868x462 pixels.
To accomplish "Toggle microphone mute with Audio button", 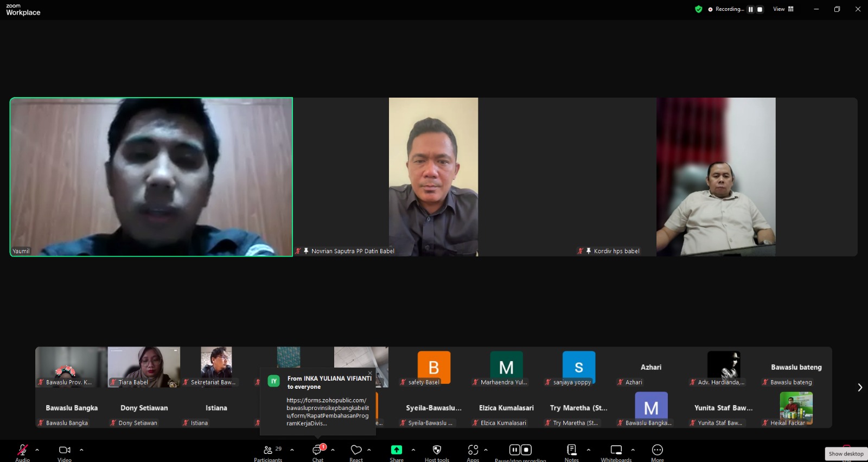I will point(22,450).
